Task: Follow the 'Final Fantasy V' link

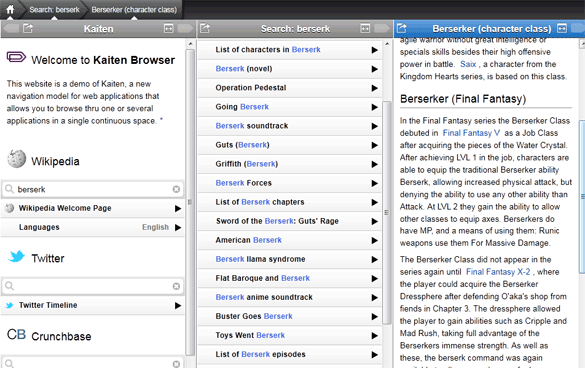Action: pyautogui.click(x=471, y=133)
